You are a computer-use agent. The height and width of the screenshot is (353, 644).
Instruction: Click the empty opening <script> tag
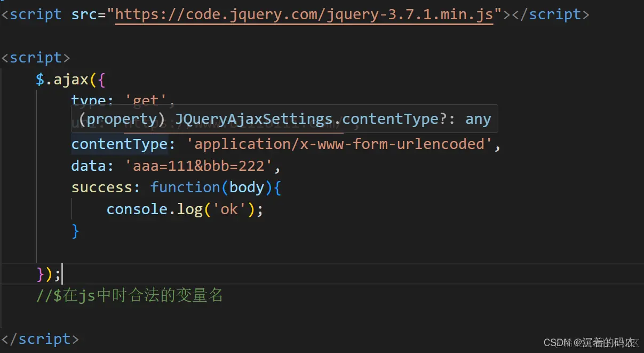36,57
